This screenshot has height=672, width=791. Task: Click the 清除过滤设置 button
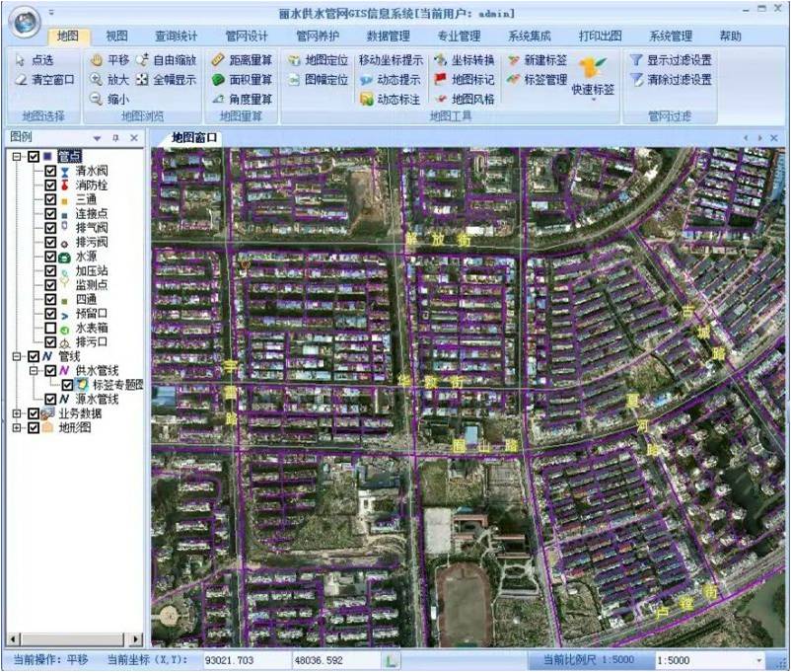(x=671, y=80)
